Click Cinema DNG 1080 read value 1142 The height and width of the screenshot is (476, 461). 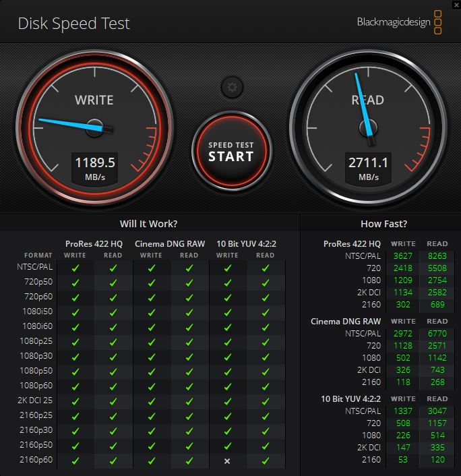click(437, 358)
